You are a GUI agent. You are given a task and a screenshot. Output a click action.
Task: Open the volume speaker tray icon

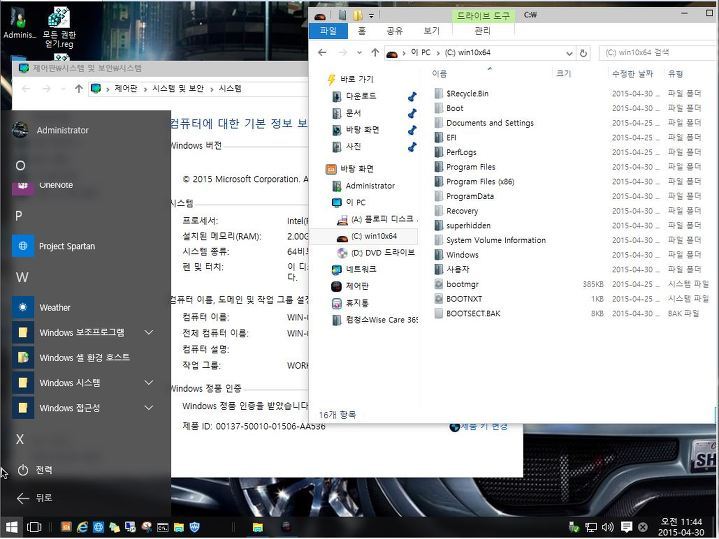(x=608, y=527)
